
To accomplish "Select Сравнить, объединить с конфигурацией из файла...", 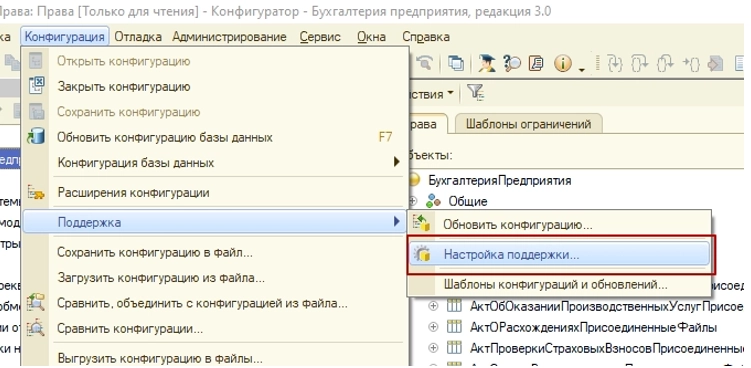I will 215,303.
